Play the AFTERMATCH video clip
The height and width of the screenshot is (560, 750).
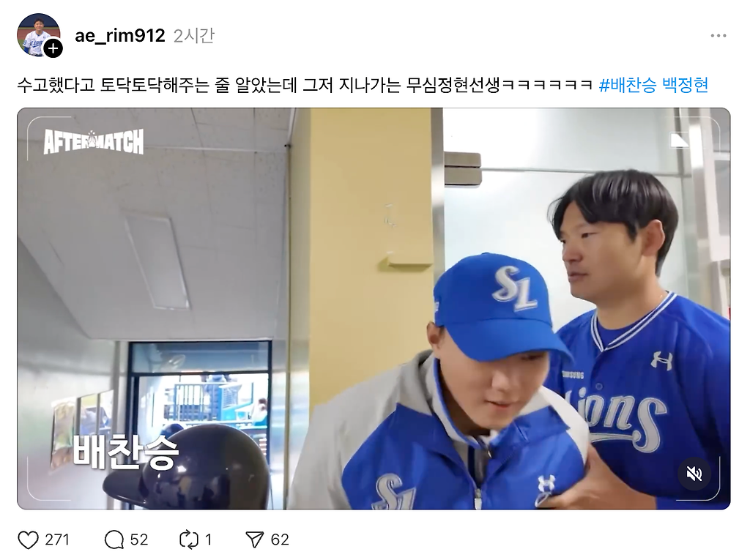(374, 308)
